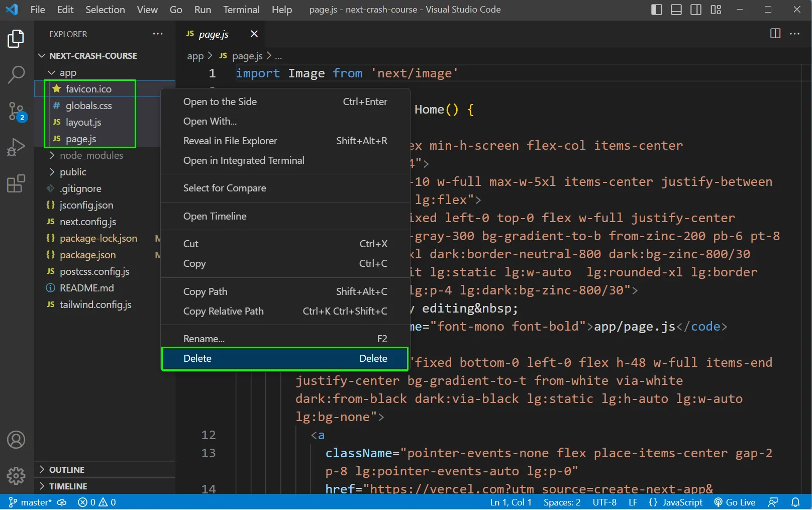812x510 pixels.
Task: Click master branch in status bar
Action: coord(30,502)
